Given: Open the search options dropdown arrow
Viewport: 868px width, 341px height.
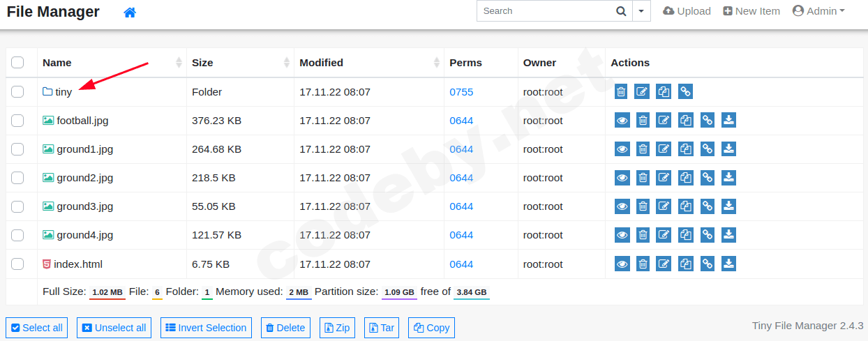Looking at the screenshot, I should [x=641, y=11].
